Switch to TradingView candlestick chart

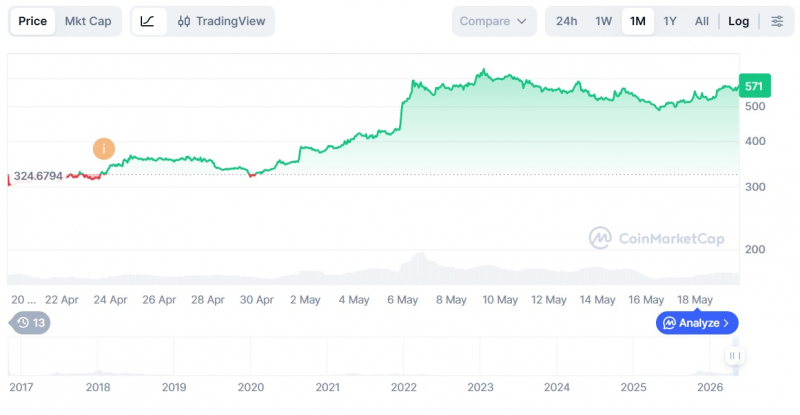[221, 21]
